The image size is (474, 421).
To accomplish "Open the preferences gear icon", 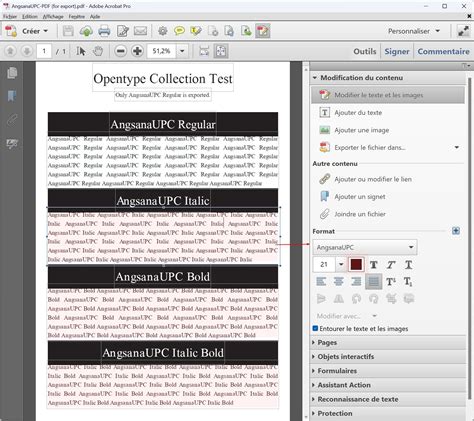I will 163,31.
